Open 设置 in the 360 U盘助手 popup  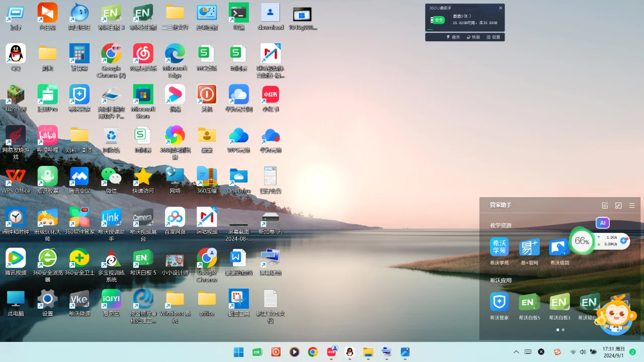(494, 37)
